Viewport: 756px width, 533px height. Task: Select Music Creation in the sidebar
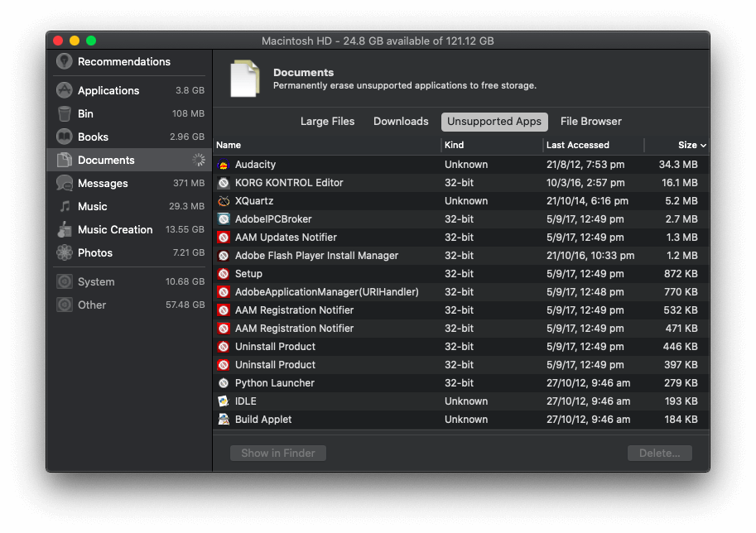pyautogui.click(x=130, y=229)
